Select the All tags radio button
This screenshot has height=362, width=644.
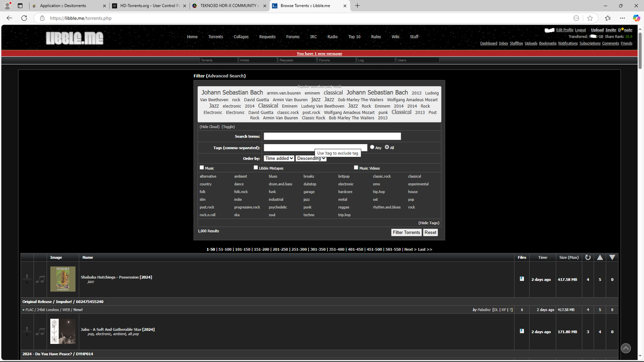[x=387, y=147]
